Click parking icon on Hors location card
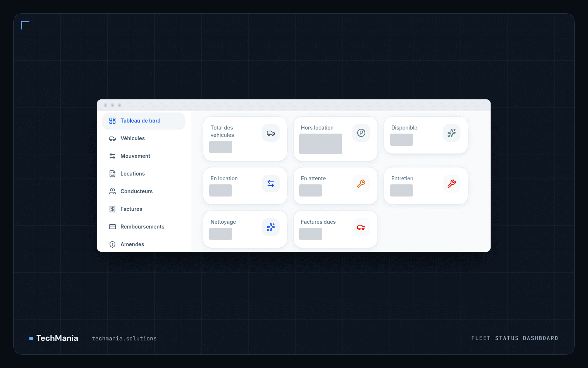The image size is (588, 368). (x=361, y=133)
